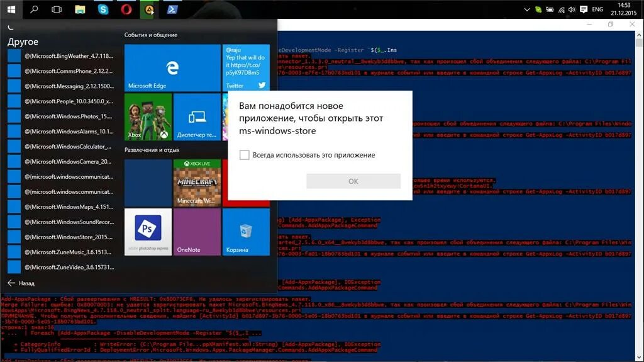Open the Microsoft.Windows.Photos_15 app entry

pyautogui.click(x=61, y=116)
